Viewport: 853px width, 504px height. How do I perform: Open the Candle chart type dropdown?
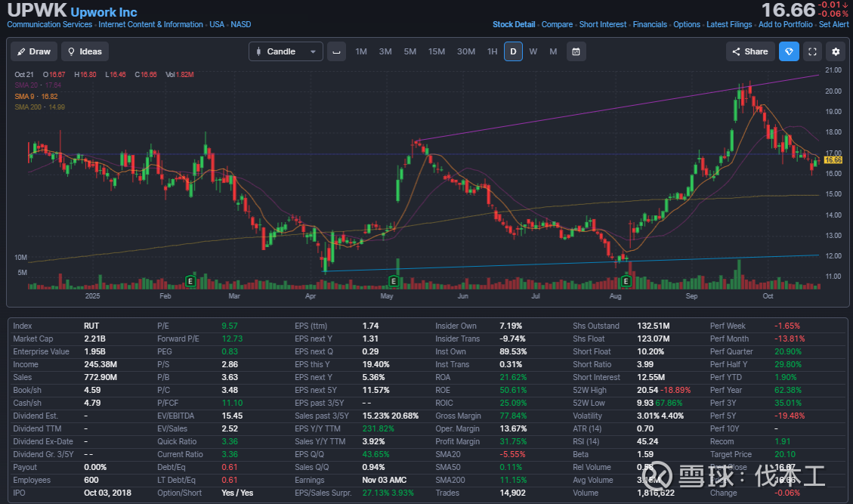coord(286,51)
